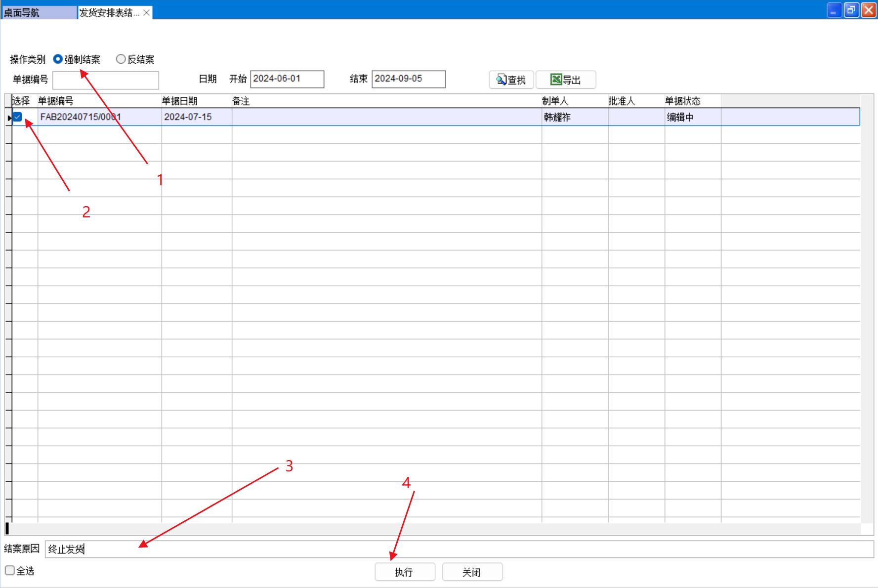The width and height of the screenshot is (878, 588).
Task: Click the 查找 search button
Action: point(511,80)
